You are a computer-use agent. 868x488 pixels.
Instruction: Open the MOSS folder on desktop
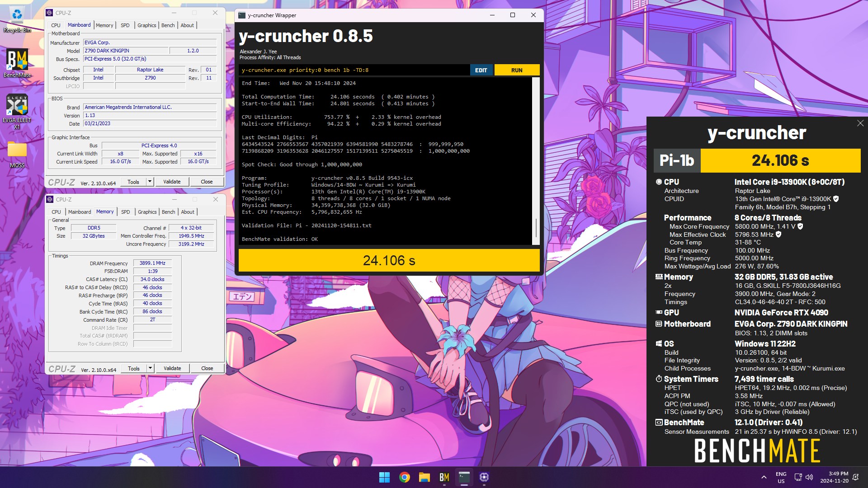click(17, 155)
